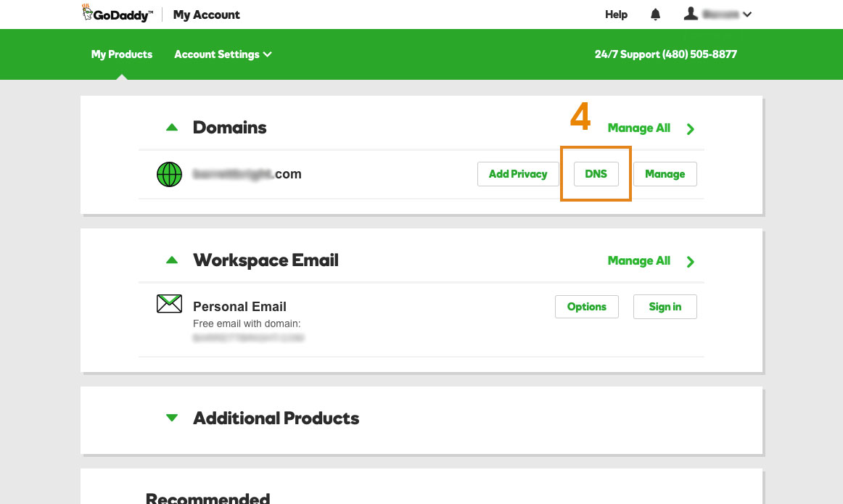This screenshot has height=504, width=843.
Task: Click the blurred .com domain name
Action: pyautogui.click(x=247, y=174)
